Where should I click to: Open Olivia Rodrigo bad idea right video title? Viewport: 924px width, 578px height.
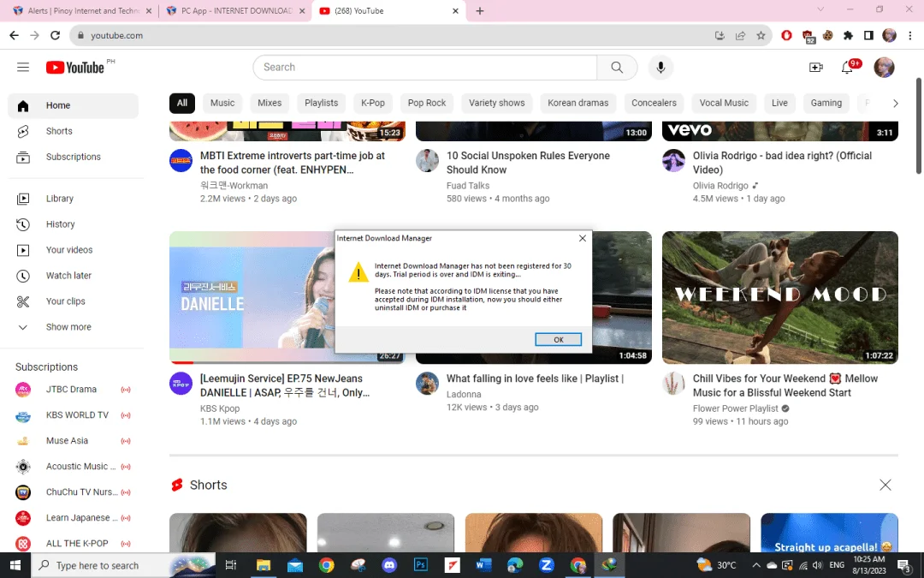click(x=782, y=163)
